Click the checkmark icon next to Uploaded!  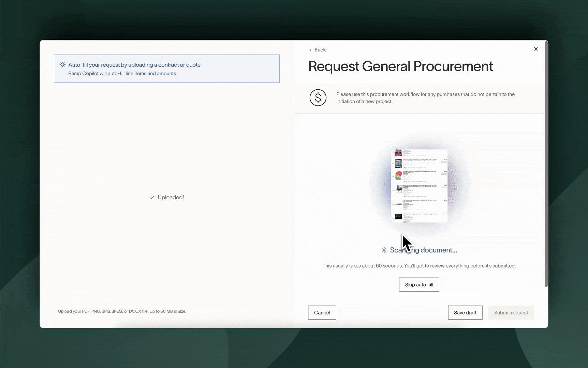(152, 197)
